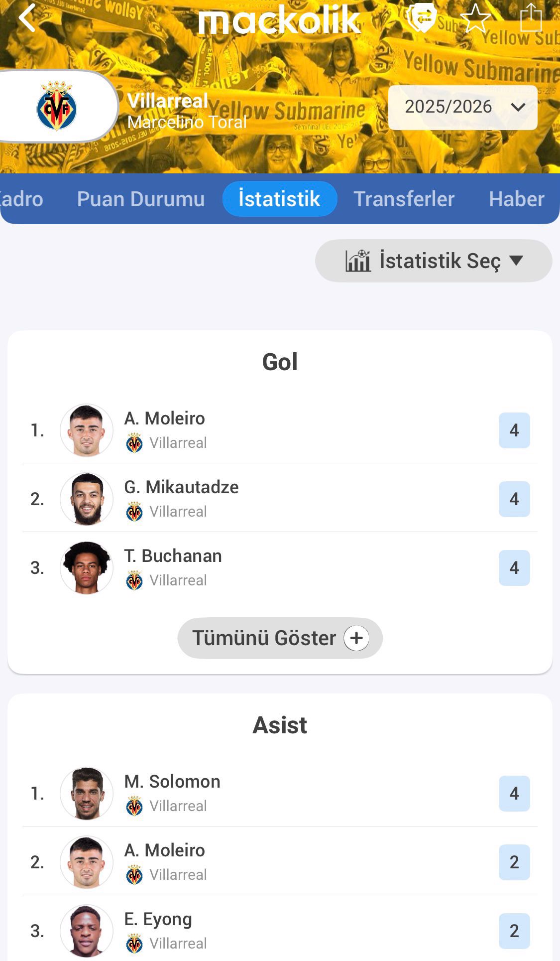Open the İstatistik Seç dropdown
560x961 pixels.
pyautogui.click(x=434, y=261)
